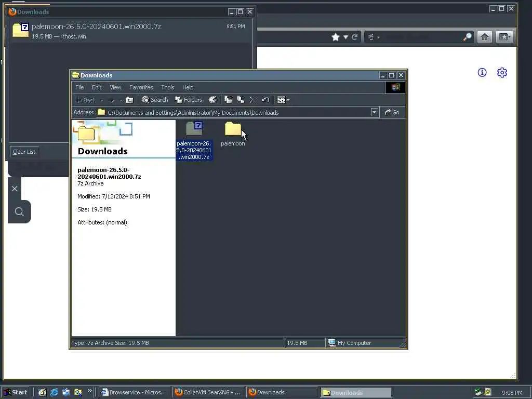Click the folder icon in address bar
The width and height of the screenshot is (532, 399).
click(101, 112)
